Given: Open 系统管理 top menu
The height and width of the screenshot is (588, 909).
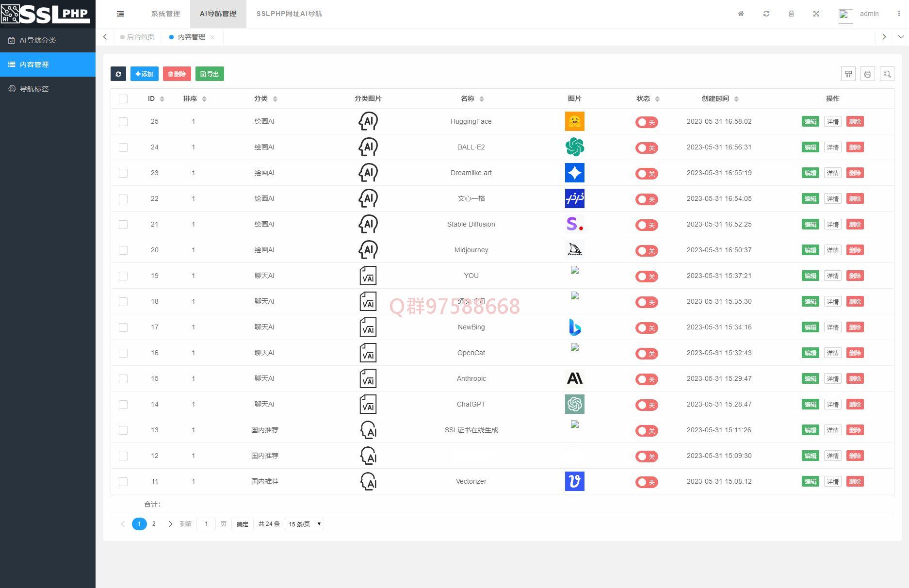Looking at the screenshot, I should (165, 14).
